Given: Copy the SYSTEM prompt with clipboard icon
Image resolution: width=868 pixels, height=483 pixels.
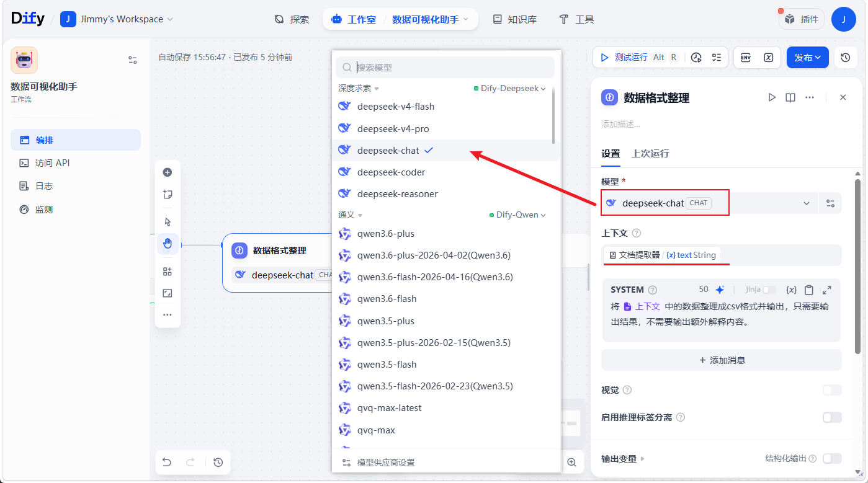Looking at the screenshot, I should (809, 290).
